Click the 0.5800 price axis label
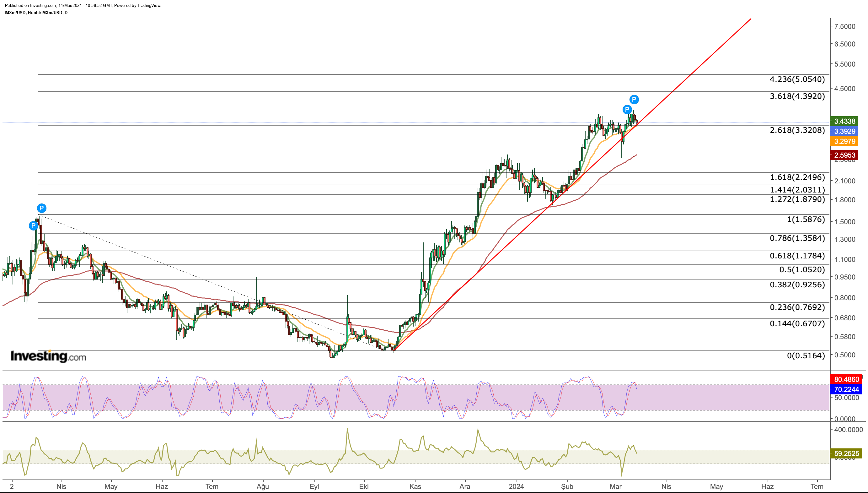This screenshot has width=868, height=493. pyautogui.click(x=845, y=337)
